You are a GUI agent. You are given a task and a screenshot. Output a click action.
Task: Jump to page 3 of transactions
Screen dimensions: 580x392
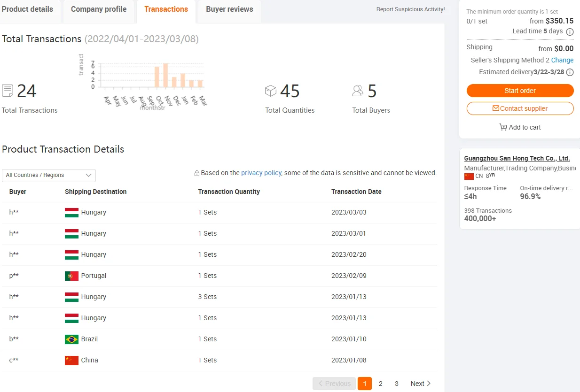[x=396, y=384]
